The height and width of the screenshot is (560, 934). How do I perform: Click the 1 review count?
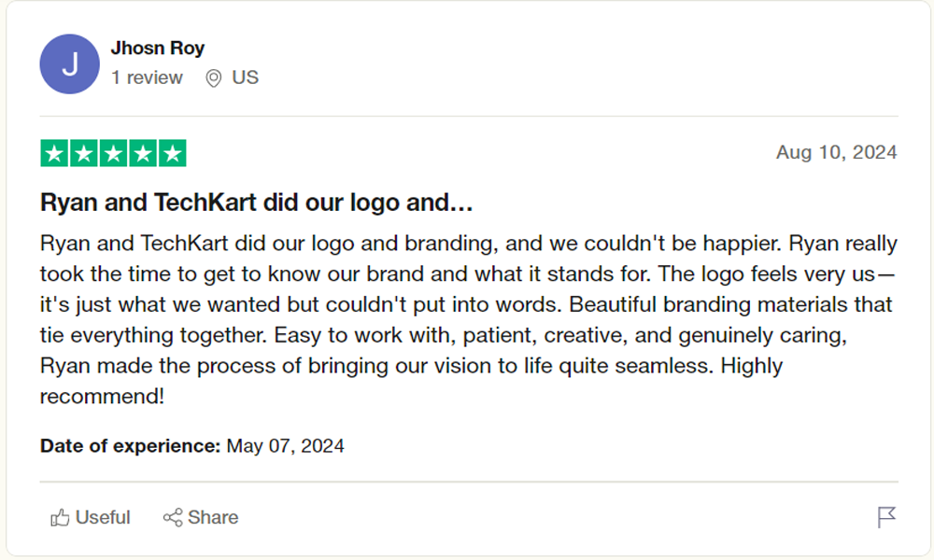(147, 77)
